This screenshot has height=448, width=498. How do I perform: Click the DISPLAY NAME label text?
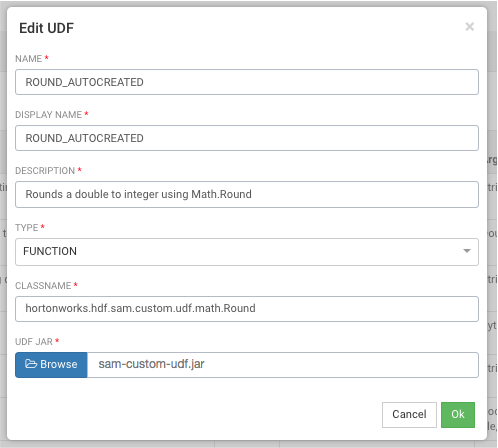click(49, 115)
